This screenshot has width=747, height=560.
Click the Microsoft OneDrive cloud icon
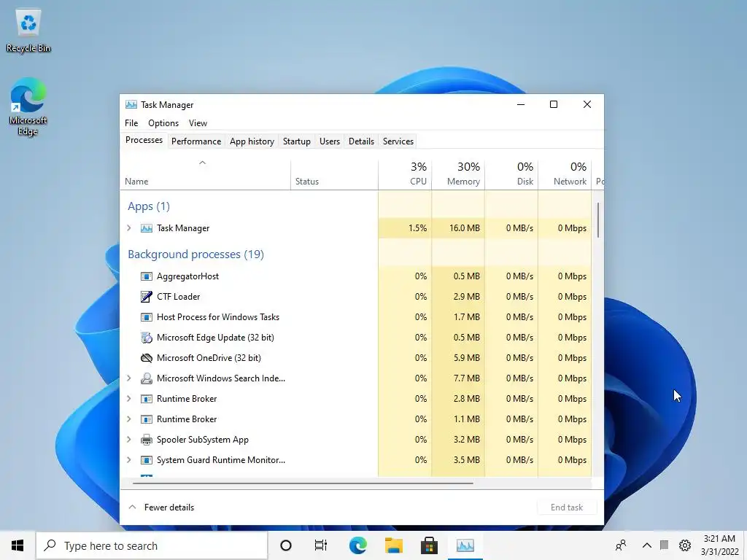[x=146, y=358]
